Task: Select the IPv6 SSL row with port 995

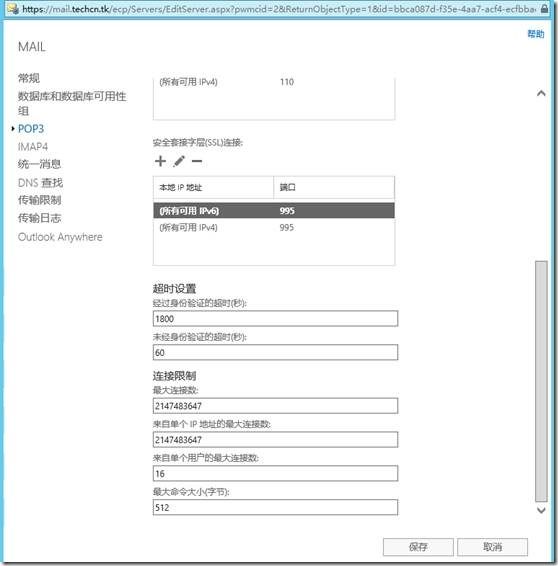Action: coord(274,211)
